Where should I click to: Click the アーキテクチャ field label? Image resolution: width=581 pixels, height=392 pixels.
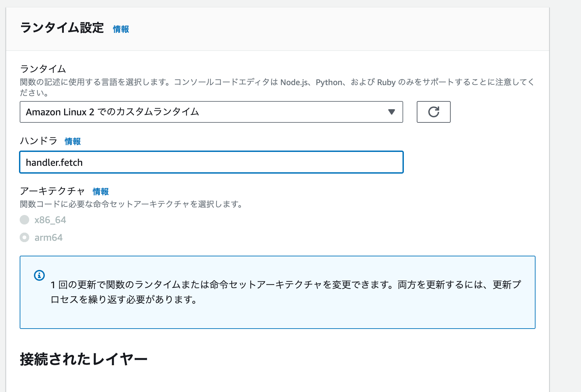coord(53,191)
